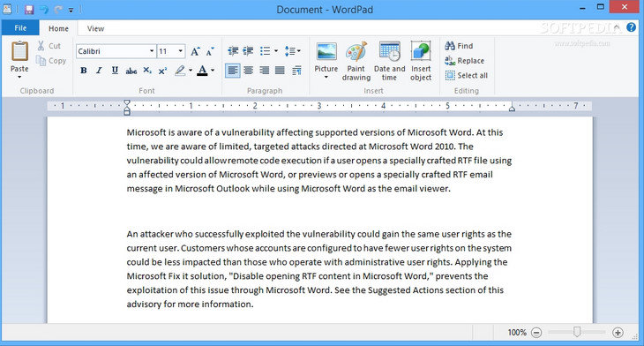
Task: Click the WordPad app icon in title bar
Action: pyautogui.click(x=7, y=9)
